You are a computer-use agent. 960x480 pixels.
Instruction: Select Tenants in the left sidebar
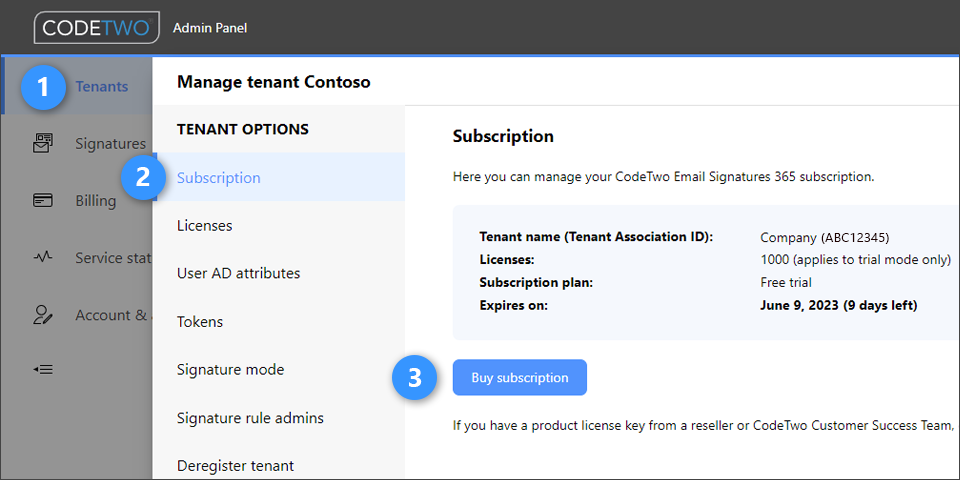pos(101,87)
